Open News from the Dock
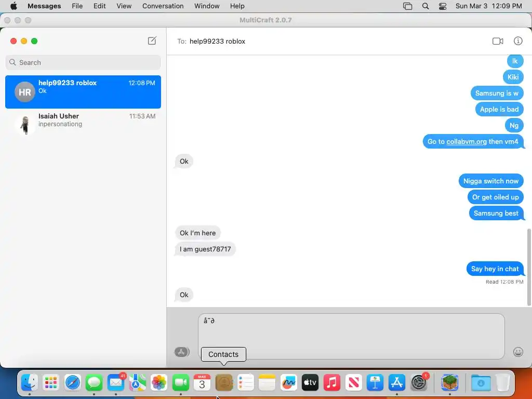The image size is (532, 399). [353, 383]
